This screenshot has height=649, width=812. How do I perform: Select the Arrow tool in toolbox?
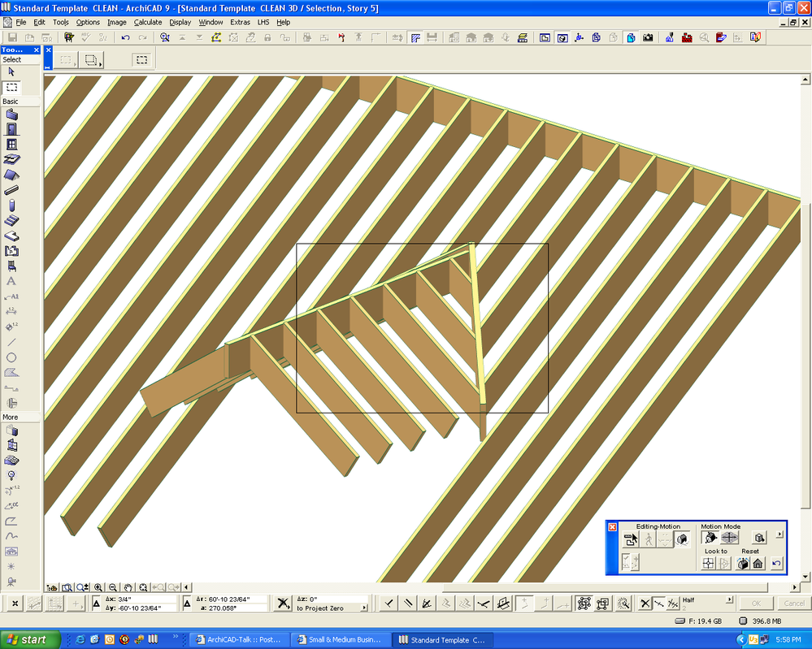pyautogui.click(x=11, y=71)
